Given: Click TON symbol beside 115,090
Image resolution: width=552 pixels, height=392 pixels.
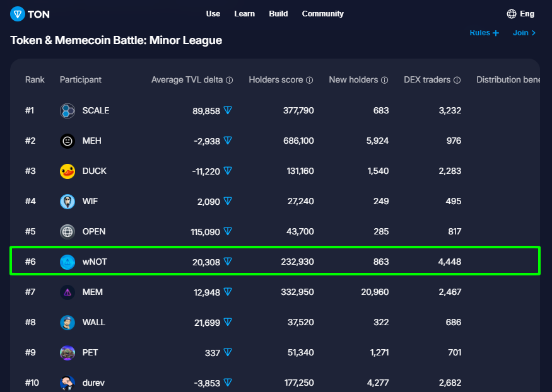Looking at the screenshot, I should pyautogui.click(x=228, y=231).
